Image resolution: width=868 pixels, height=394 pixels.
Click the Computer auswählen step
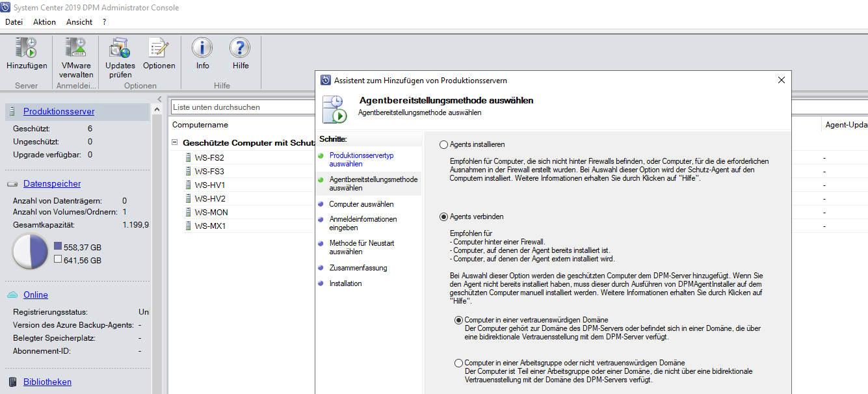[x=362, y=204]
